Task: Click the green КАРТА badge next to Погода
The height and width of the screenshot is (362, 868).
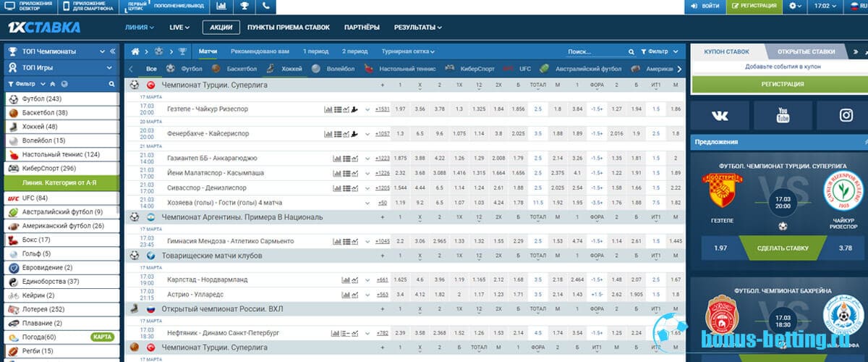Action: (102, 337)
